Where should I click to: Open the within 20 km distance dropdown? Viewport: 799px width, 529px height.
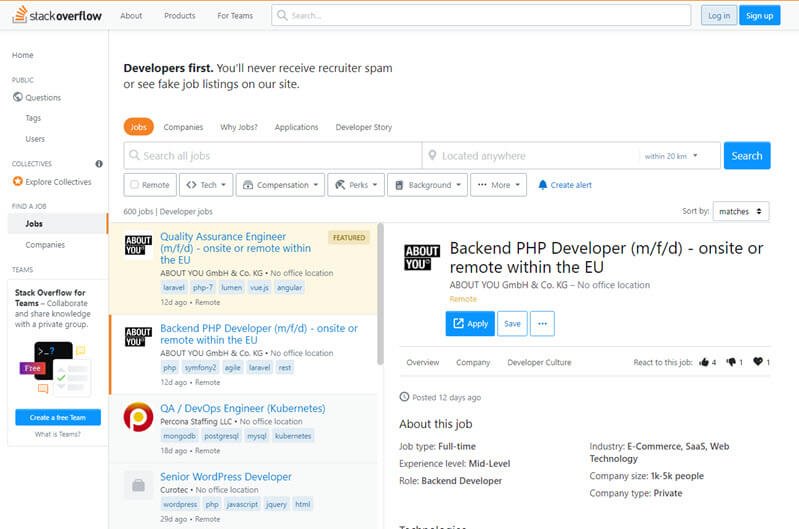[671, 156]
